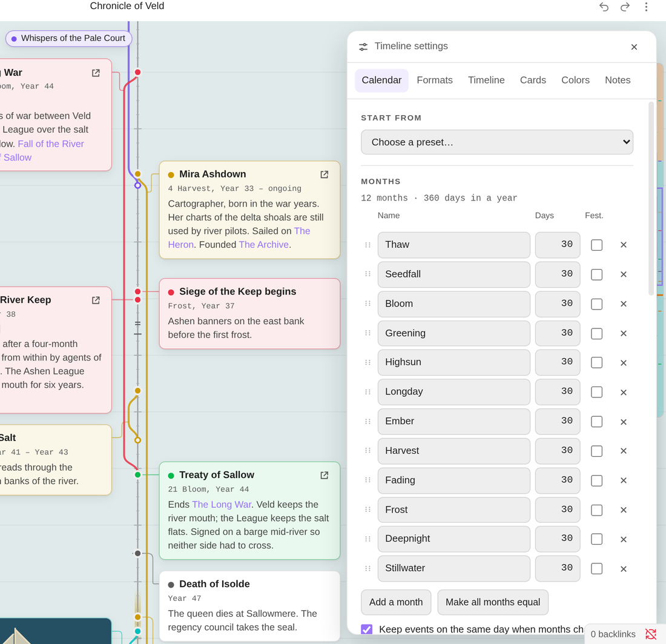Open the River Keep card external icon
Image resolution: width=666 pixels, height=644 pixels.
coord(96,300)
